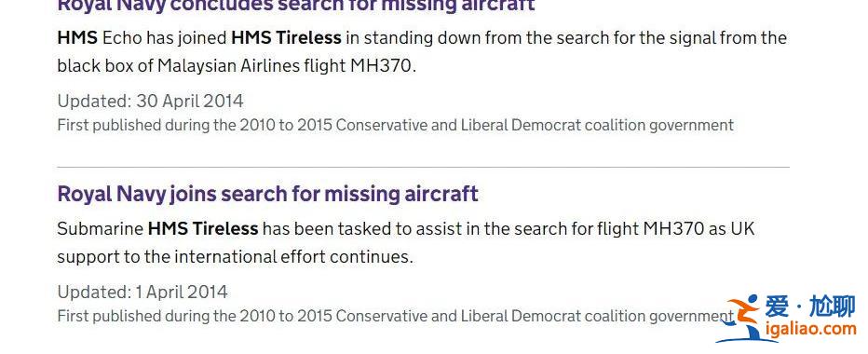Click the 'Updated: 1 April 2014' date

coord(142,292)
